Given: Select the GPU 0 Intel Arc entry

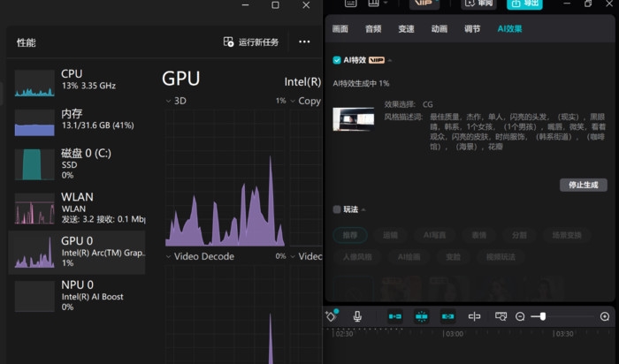Looking at the screenshot, I should click(x=77, y=253).
